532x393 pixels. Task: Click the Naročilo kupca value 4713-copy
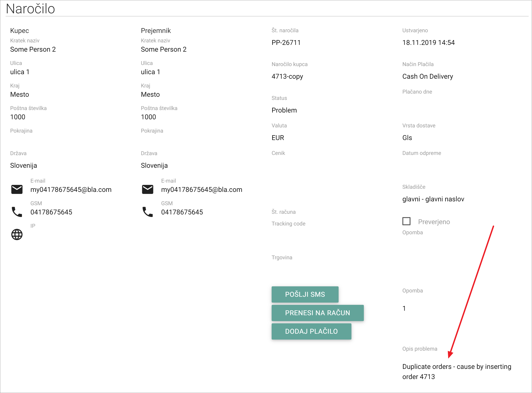tap(287, 76)
